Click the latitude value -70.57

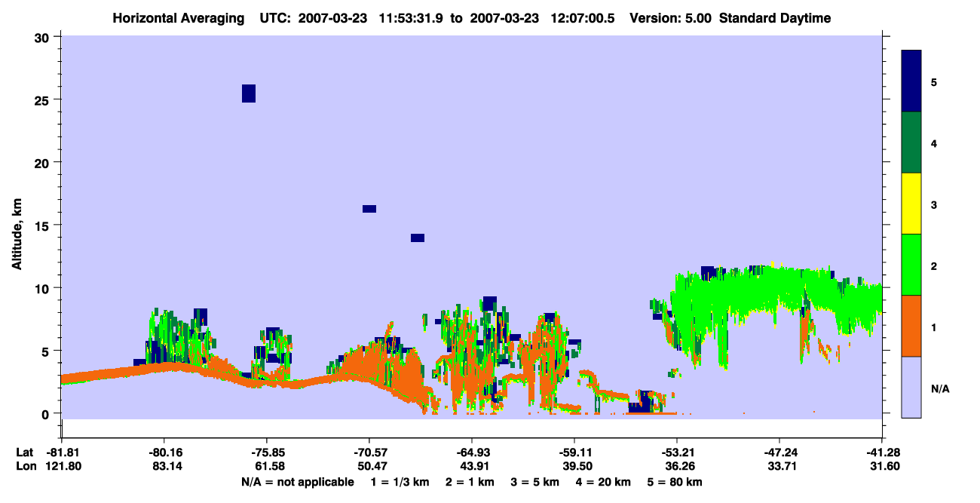369,452
